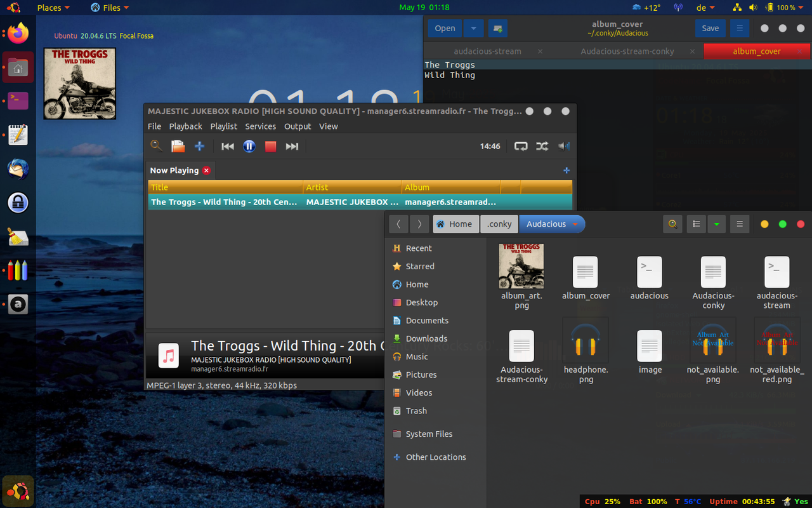The width and height of the screenshot is (812, 508).
Task: Click the new document icon in text editor
Action: pyautogui.click(x=498, y=28)
